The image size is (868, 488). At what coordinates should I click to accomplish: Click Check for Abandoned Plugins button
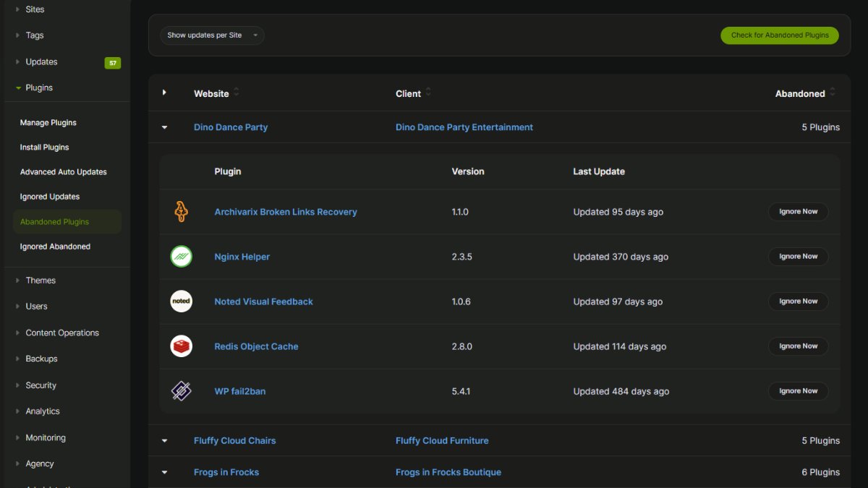[780, 35]
